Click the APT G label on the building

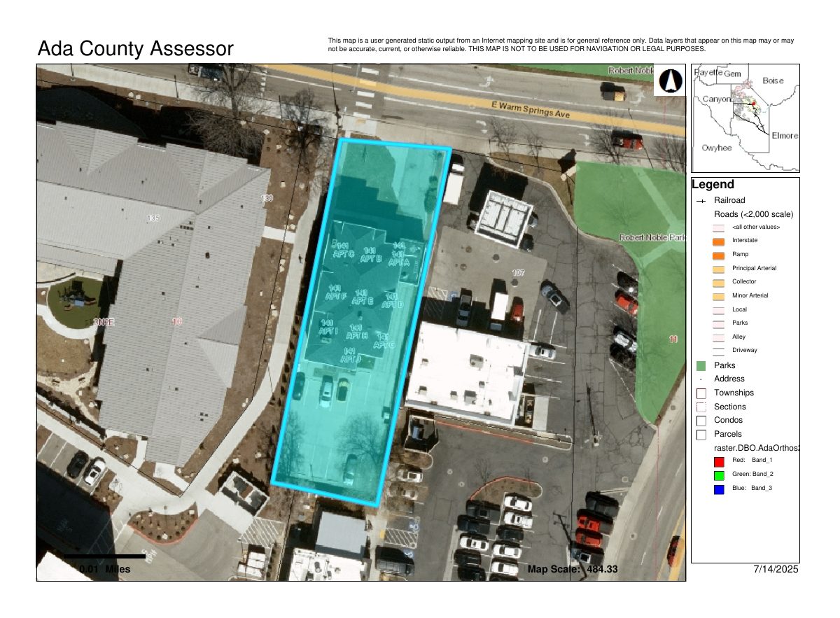(384, 345)
